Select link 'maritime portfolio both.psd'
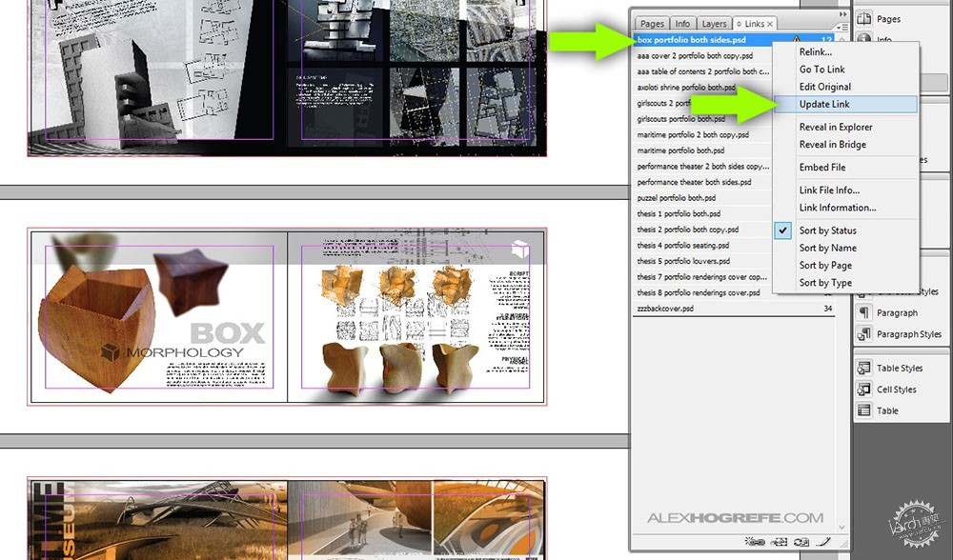Image resolution: width=953 pixels, height=560 pixels. pyautogui.click(x=680, y=150)
